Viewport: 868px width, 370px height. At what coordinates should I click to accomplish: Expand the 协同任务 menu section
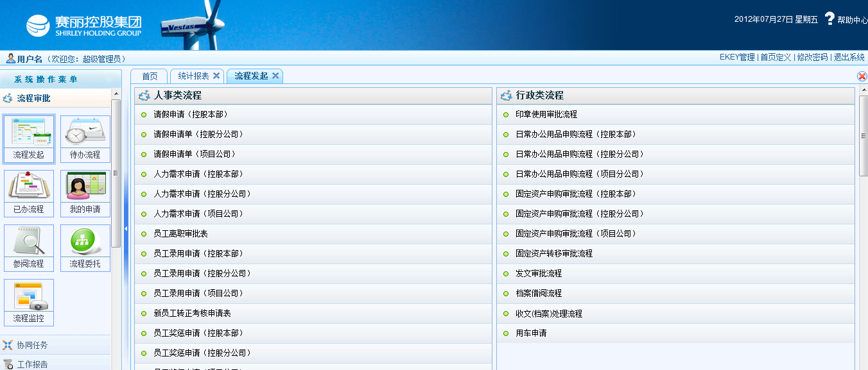(32, 345)
